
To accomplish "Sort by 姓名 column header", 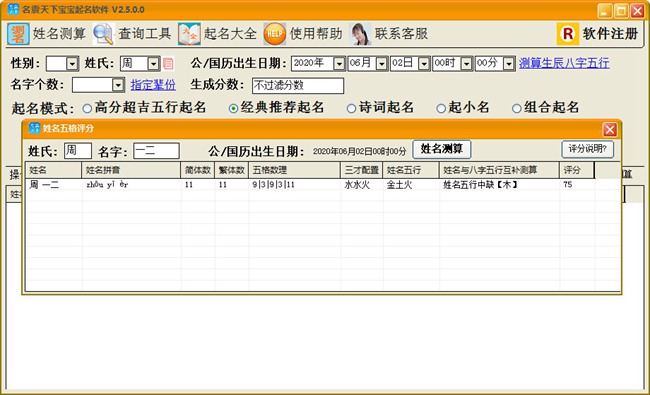I will click(x=53, y=170).
